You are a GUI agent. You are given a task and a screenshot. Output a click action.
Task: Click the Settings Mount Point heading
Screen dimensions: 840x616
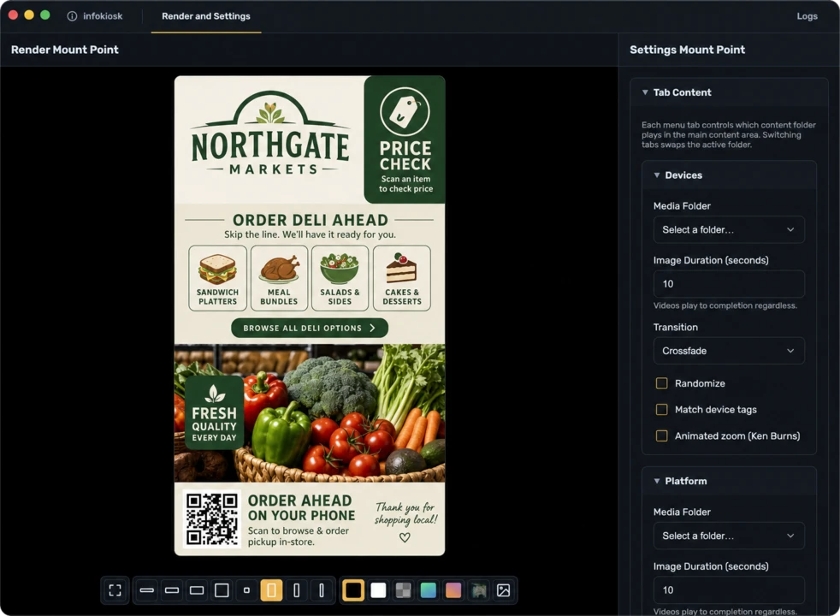tap(688, 50)
